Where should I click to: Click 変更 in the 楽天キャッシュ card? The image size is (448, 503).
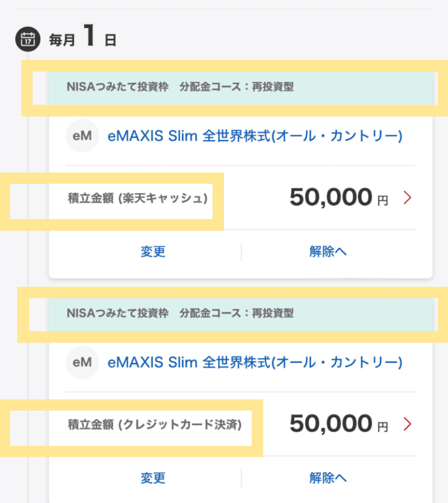[153, 252]
